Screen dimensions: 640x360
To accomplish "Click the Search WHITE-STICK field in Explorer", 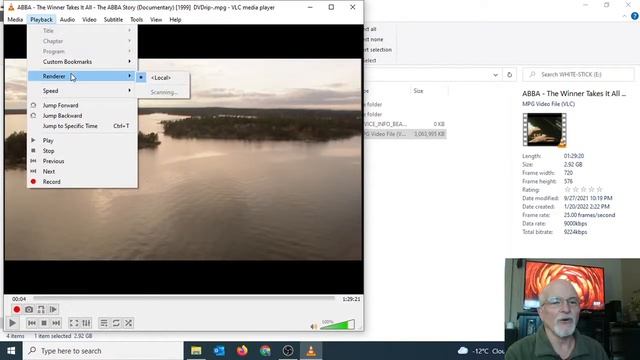I will tap(578, 75).
